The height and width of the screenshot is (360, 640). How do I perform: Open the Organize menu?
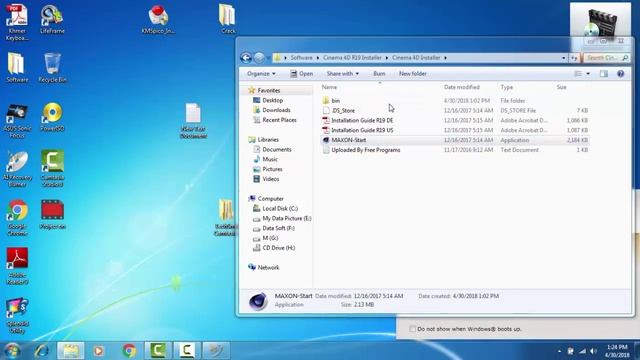coord(261,74)
